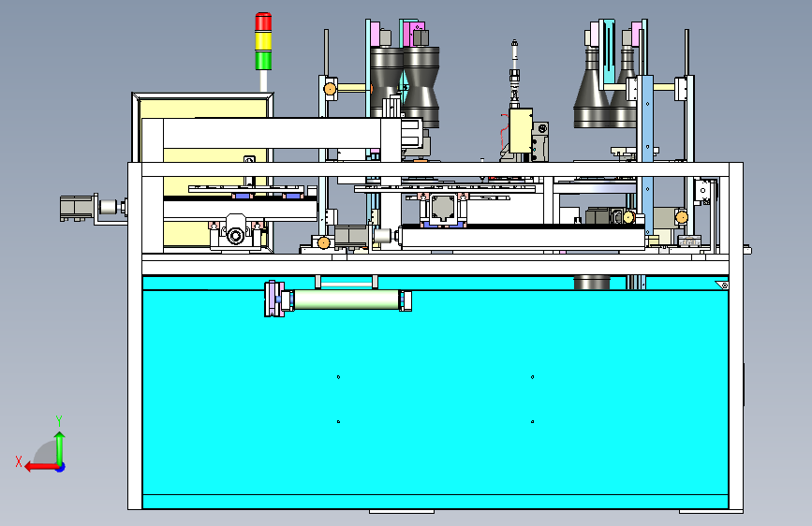Select the dark lens barrel protruding below the table
The height and width of the screenshot is (526, 812).
[592, 283]
